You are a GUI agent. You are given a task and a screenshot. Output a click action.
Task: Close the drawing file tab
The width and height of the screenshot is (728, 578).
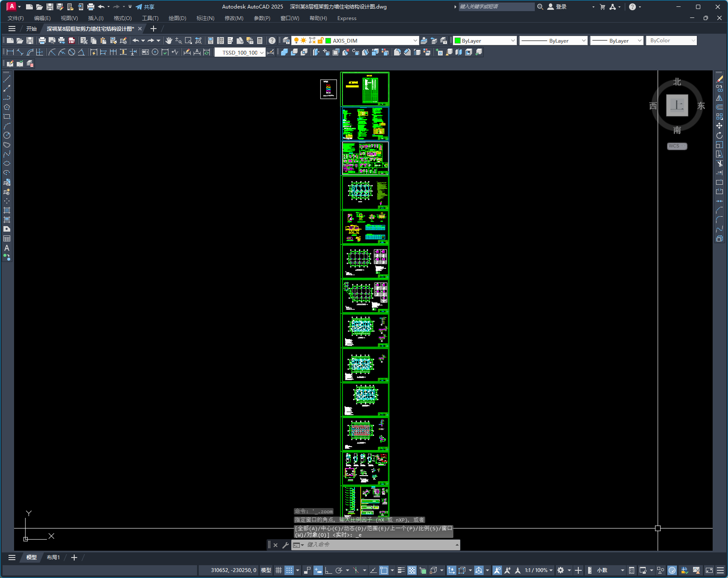click(x=140, y=29)
